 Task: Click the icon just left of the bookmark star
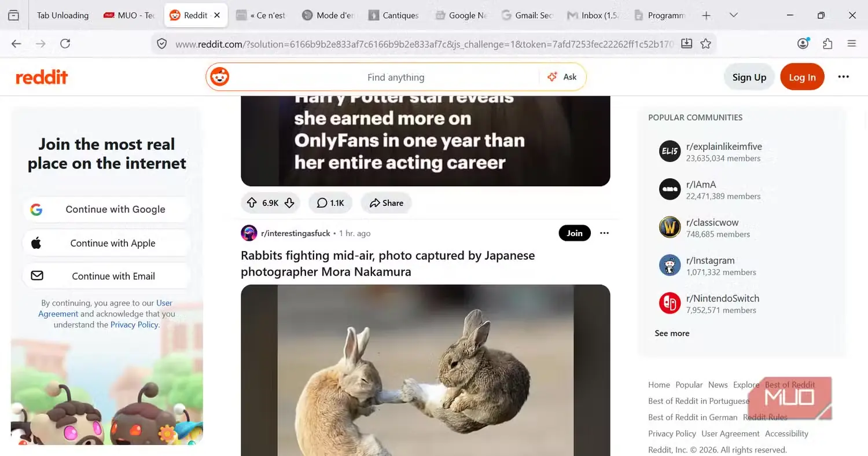(687, 43)
